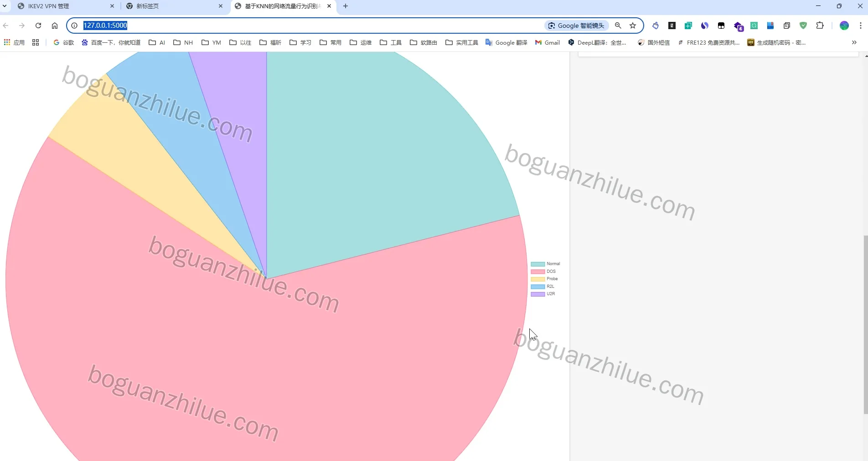This screenshot has height=461, width=868.
Task: Select the 基于KNN的网络流量行为识别 tab
Action: pos(282,6)
